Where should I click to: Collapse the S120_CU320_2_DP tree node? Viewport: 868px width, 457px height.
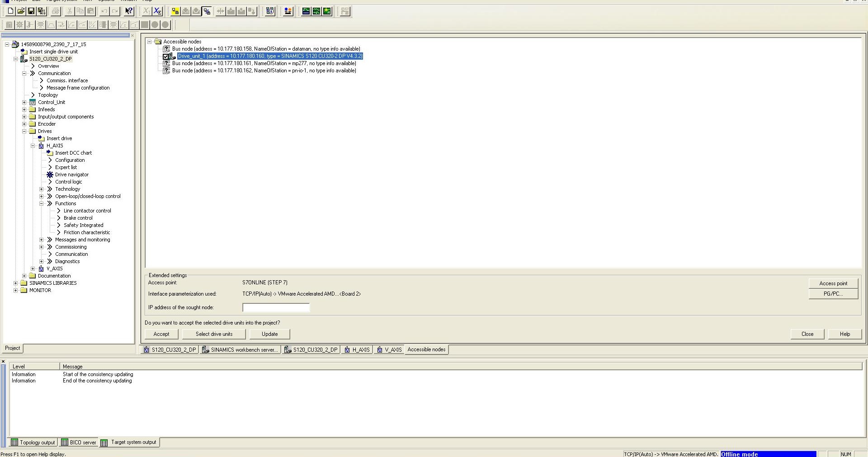(16, 59)
